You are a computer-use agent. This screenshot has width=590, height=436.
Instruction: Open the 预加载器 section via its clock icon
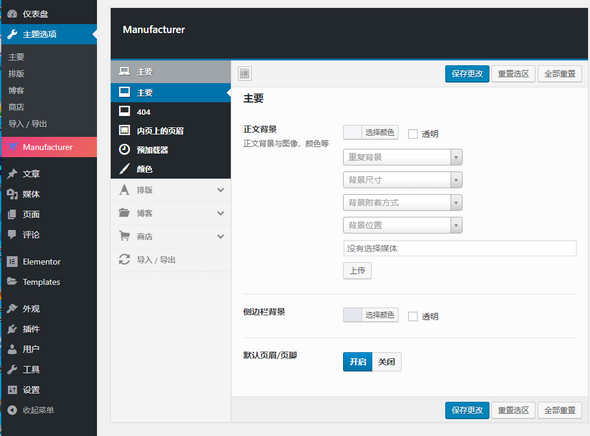pos(125,149)
